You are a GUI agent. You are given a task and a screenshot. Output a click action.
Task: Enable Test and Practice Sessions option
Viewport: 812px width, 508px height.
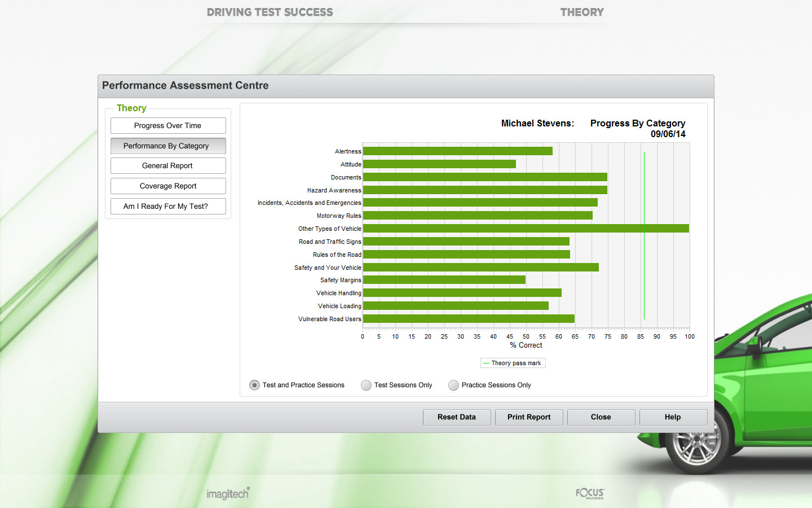click(254, 385)
